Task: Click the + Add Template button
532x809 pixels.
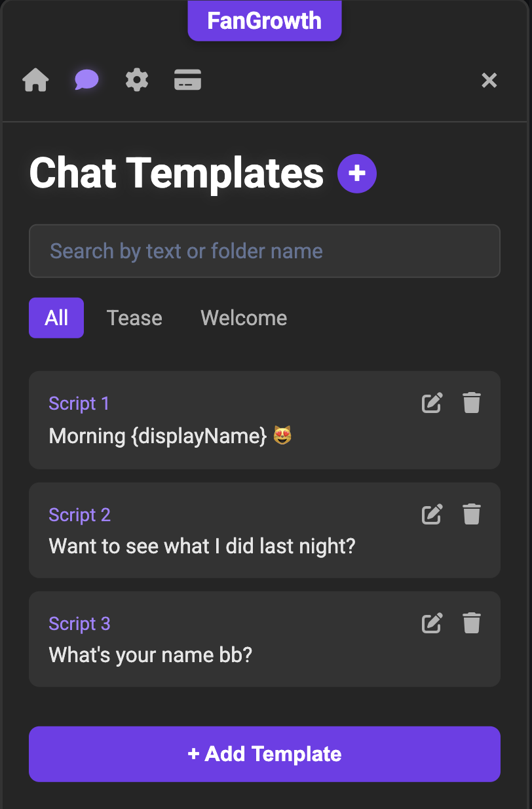Action: click(265, 754)
